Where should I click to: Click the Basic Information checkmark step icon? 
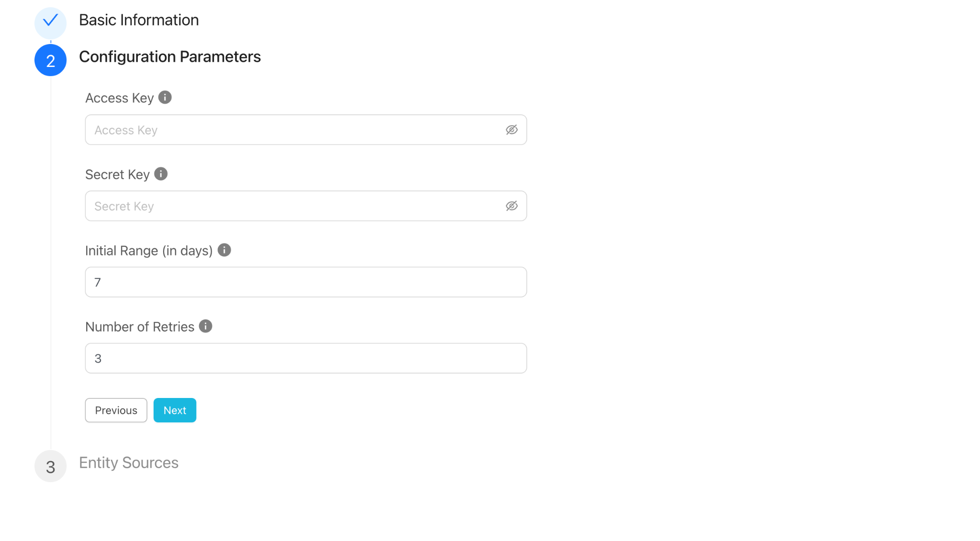pyautogui.click(x=50, y=22)
